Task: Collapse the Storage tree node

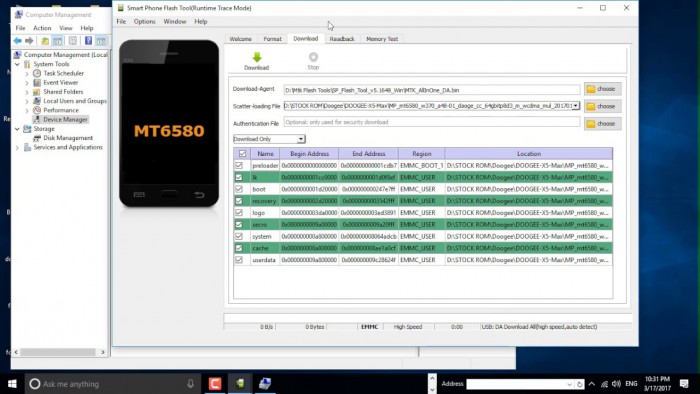Action: (17, 129)
